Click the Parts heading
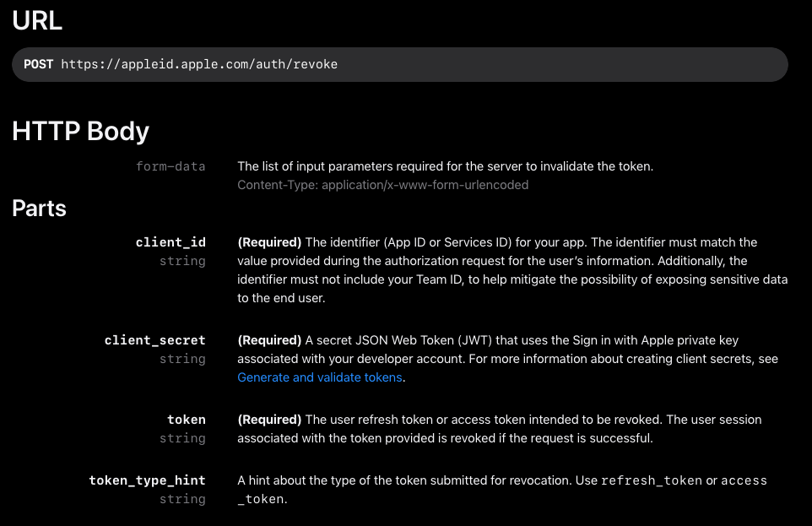Screen dimensions: 812x526 [39, 209]
